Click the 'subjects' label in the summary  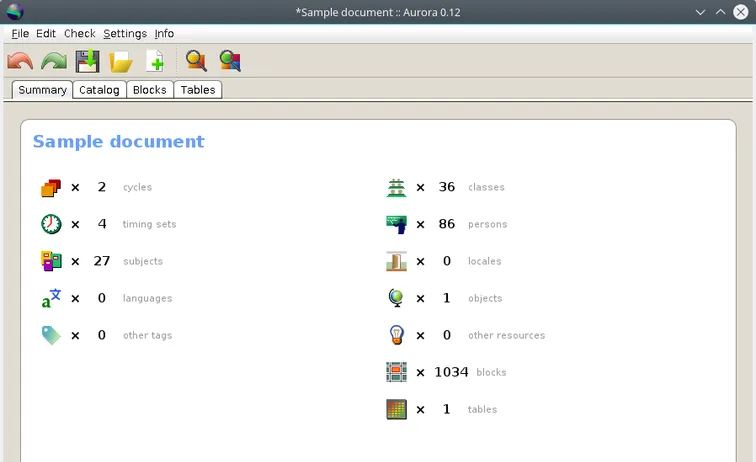coord(142,261)
